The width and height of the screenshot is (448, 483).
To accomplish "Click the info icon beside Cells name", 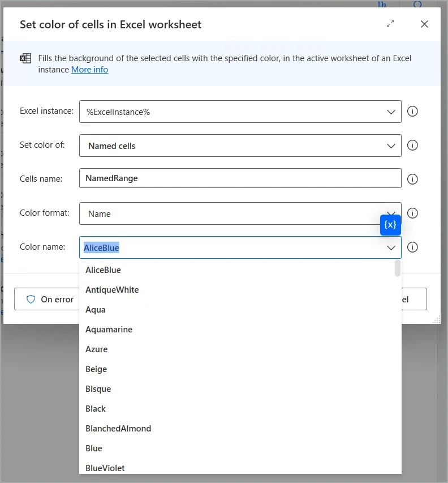I will [x=412, y=179].
